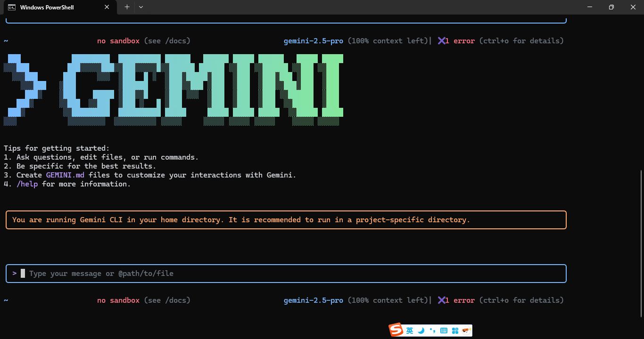Click "(100% context left)" above the GEMINI logo
Viewport: 644px width, 339px height.
tap(388, 41)
